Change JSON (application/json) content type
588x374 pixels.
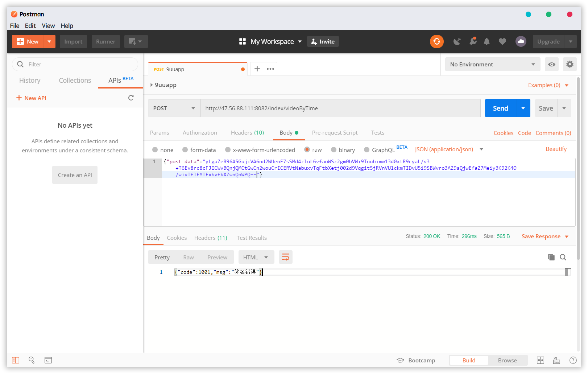tap(449, 149)
